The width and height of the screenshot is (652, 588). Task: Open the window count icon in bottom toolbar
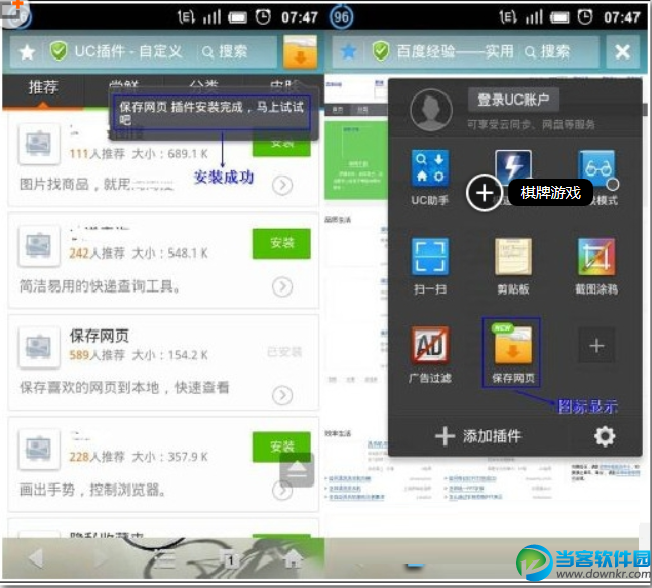[x=230, y=560]
